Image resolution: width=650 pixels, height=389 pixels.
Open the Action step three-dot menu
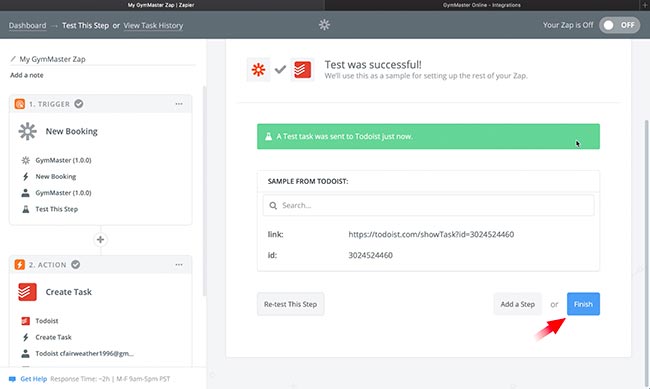179,265
